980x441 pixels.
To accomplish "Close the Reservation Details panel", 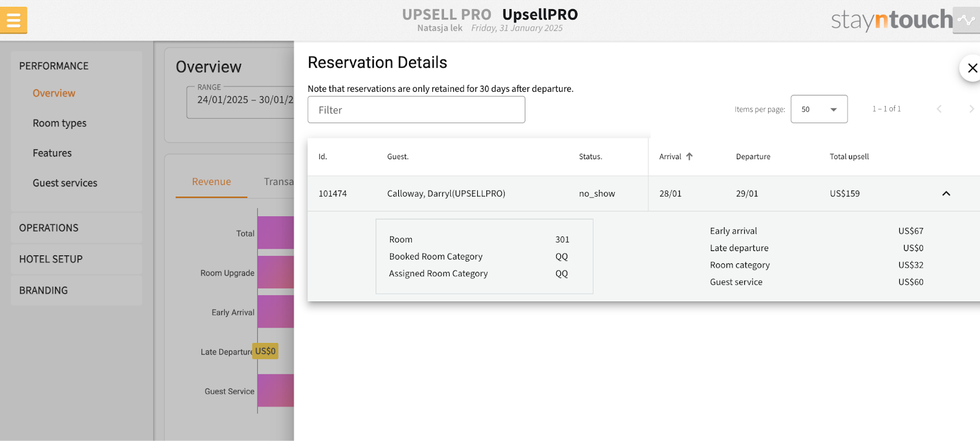I will [x=972, y=68].
